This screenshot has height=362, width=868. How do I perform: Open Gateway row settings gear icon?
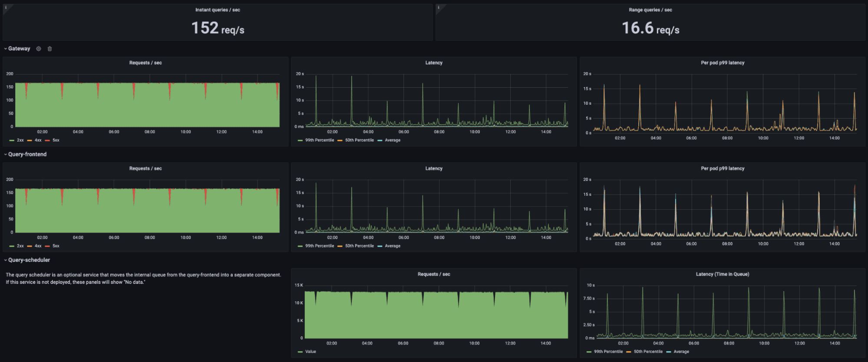[39, 49]
